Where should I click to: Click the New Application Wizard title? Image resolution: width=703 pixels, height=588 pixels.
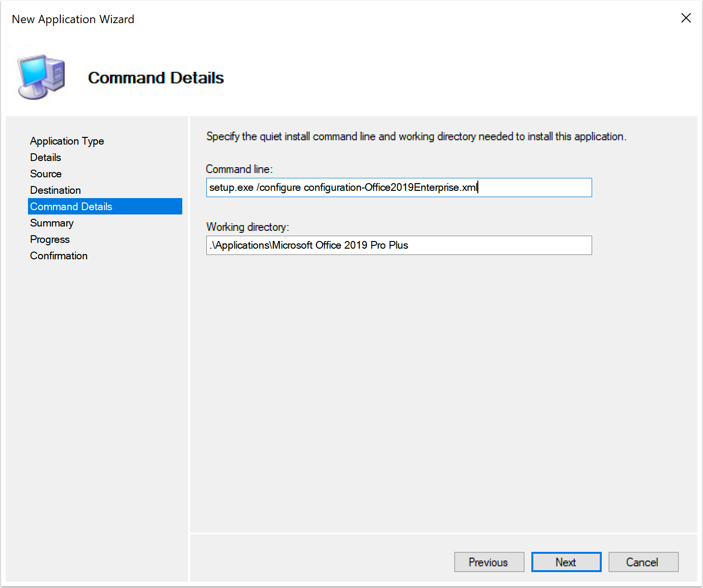(73, 19)
